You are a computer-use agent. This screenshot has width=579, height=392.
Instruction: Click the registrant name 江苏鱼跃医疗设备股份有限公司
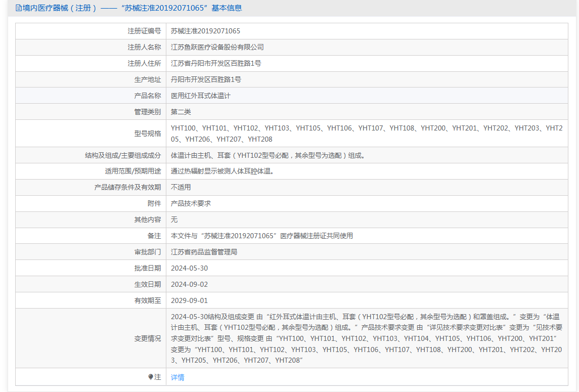tap(217, 47)
